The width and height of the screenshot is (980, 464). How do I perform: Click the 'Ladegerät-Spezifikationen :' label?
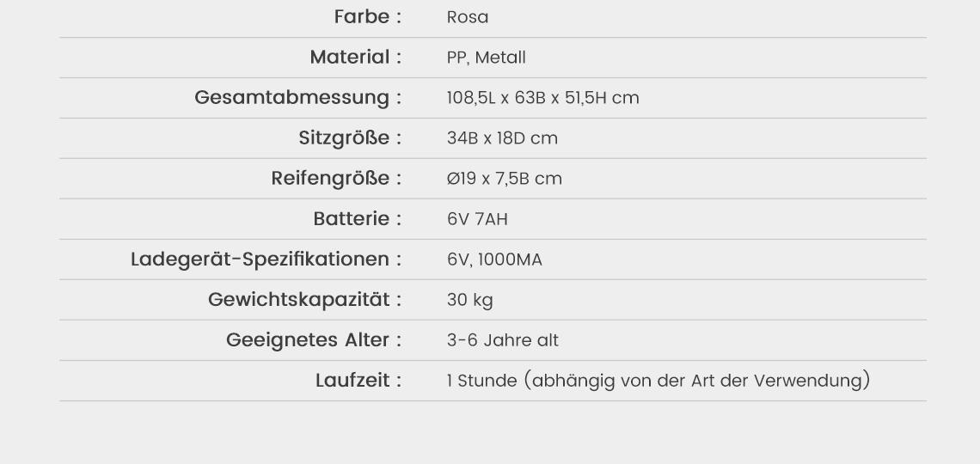(266, 259)
